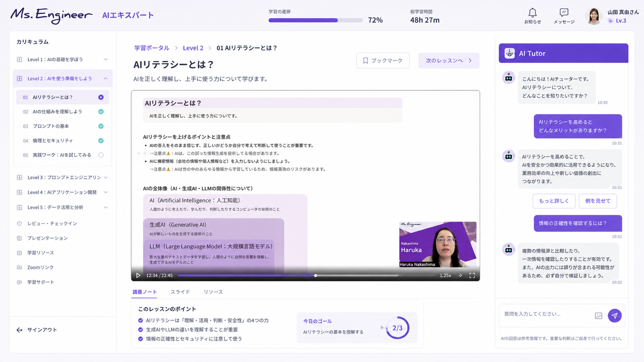This screenshot has width=644, height=362.
Task: Click the shield icon beside レビュー・チェックイン
Action: click(x=19, y=224)
